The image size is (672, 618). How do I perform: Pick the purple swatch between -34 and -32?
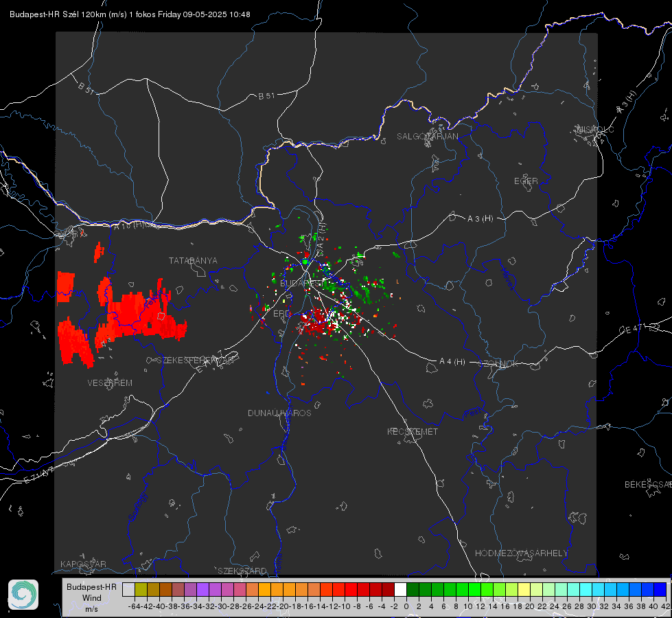coord(202,589)
